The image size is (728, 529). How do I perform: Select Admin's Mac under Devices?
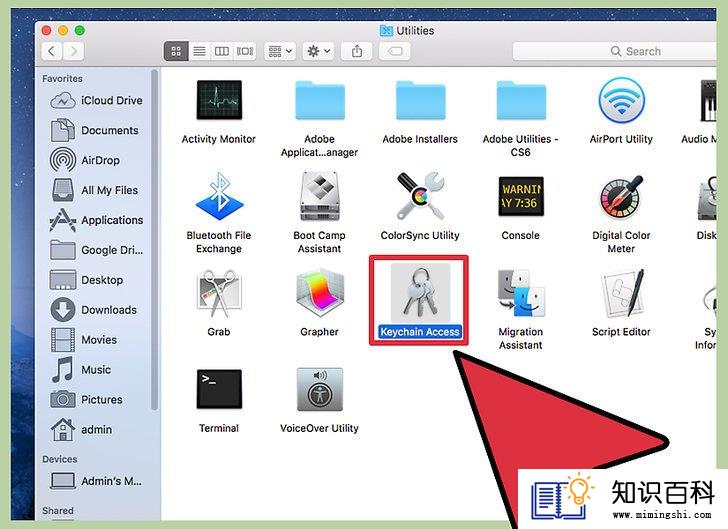pyautogui.click(x=96, y=481)
